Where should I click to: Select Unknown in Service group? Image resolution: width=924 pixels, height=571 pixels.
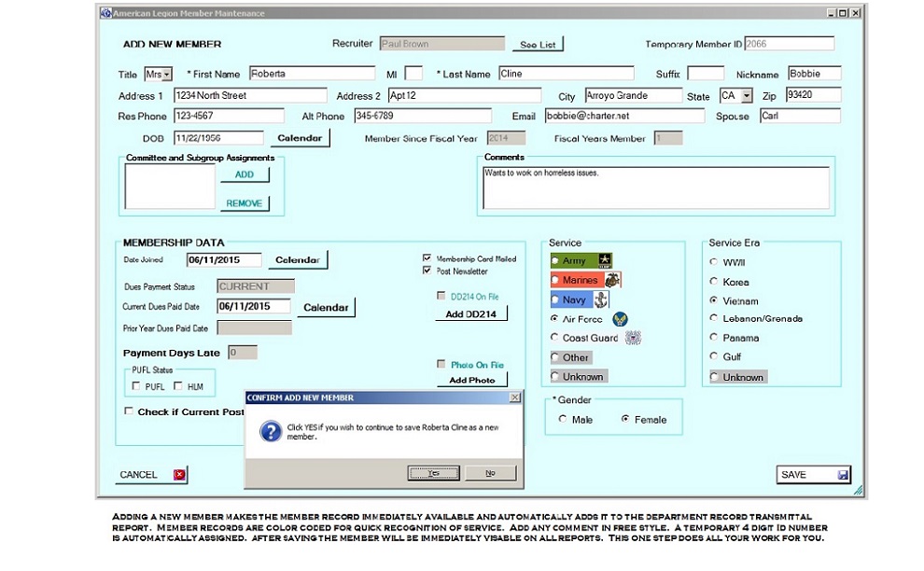(x=555, y=376)
